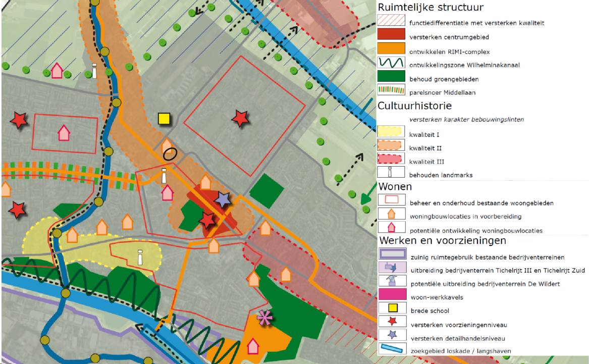589x364 pixels.
Task: Click the 'Ruimtelijke structuur' legend heading
Action: (431, 8)
